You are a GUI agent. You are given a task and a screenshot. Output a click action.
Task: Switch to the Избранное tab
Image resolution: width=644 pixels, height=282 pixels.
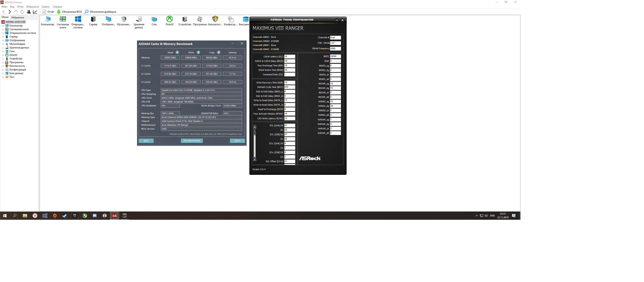coord(17,17)
